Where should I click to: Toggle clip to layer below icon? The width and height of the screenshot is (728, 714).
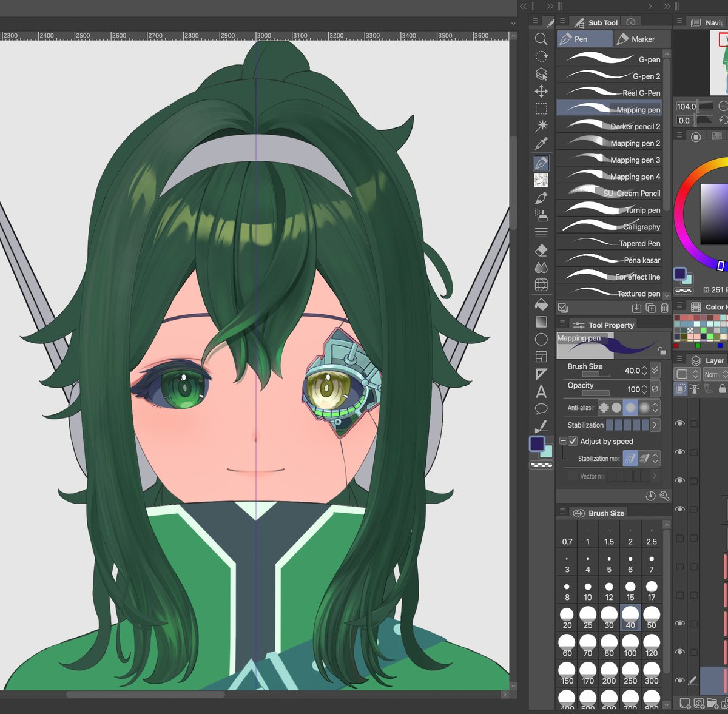pyautogui.click(x=681, y=389)
